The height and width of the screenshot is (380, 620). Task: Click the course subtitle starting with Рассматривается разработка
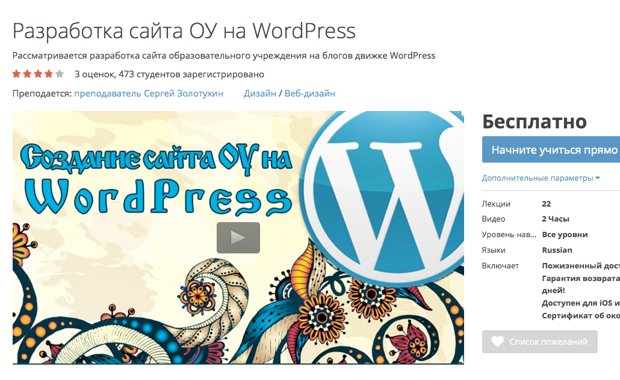[224, 56]
